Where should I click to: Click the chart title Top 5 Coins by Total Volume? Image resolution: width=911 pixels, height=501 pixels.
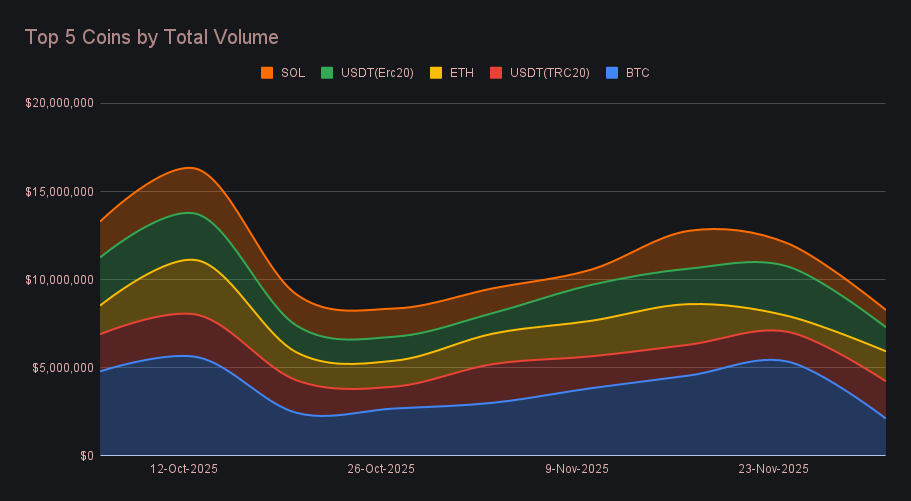151,37
